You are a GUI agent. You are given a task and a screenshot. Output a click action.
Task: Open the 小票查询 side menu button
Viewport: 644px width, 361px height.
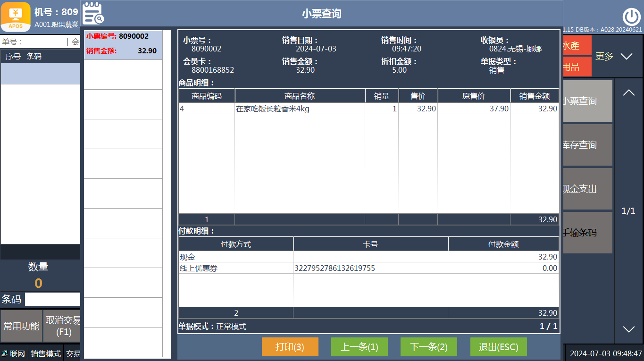587,101
